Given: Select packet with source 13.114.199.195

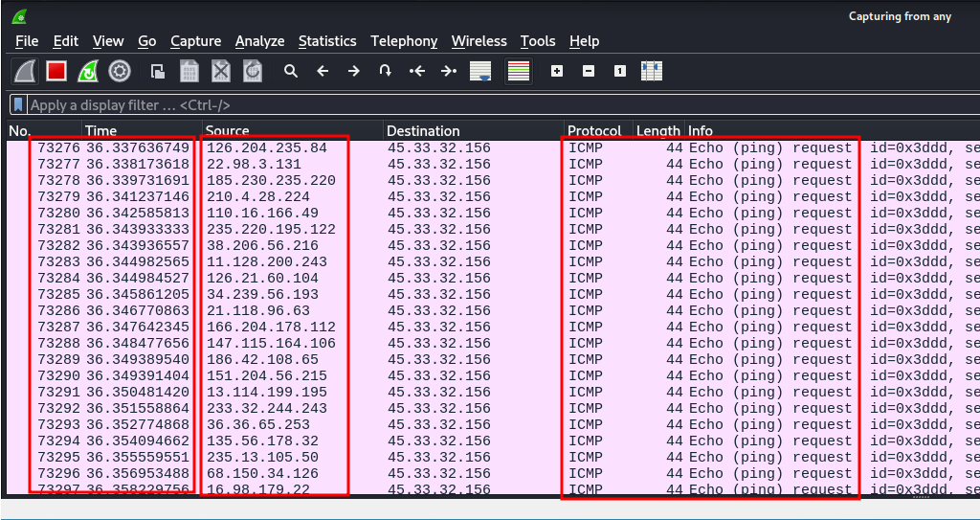Looking at the screenshot, I should tap(494, 393).
